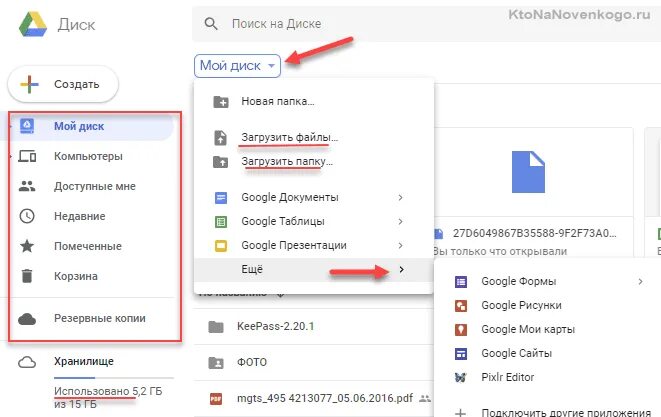Click the KeePass-2.20.1 folder icon
Image resolution: width=661 pixels, height=417 pixels.
(x=216, y=326)
